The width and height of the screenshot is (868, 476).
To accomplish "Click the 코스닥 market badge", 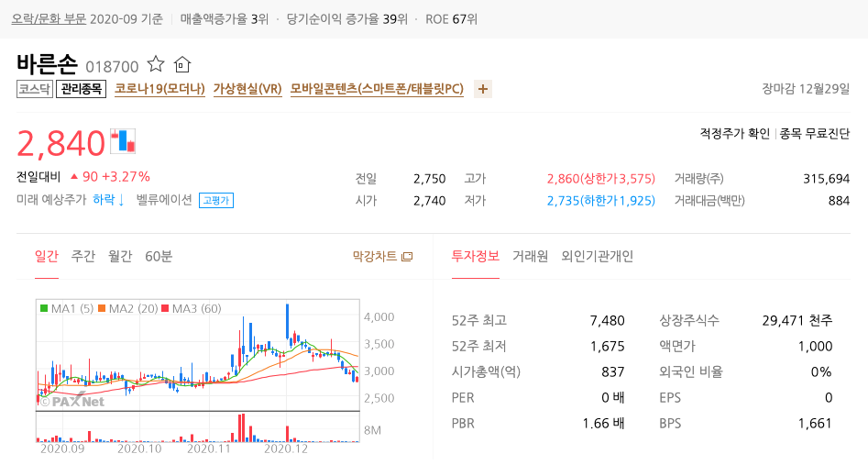I will pyautogui.click(x=34, y=89).
